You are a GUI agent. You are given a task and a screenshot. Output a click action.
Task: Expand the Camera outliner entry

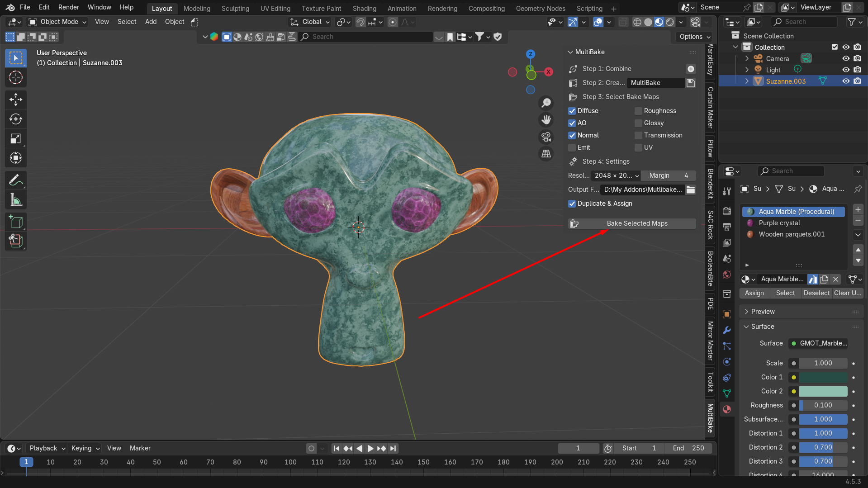[x=747, y=58]
